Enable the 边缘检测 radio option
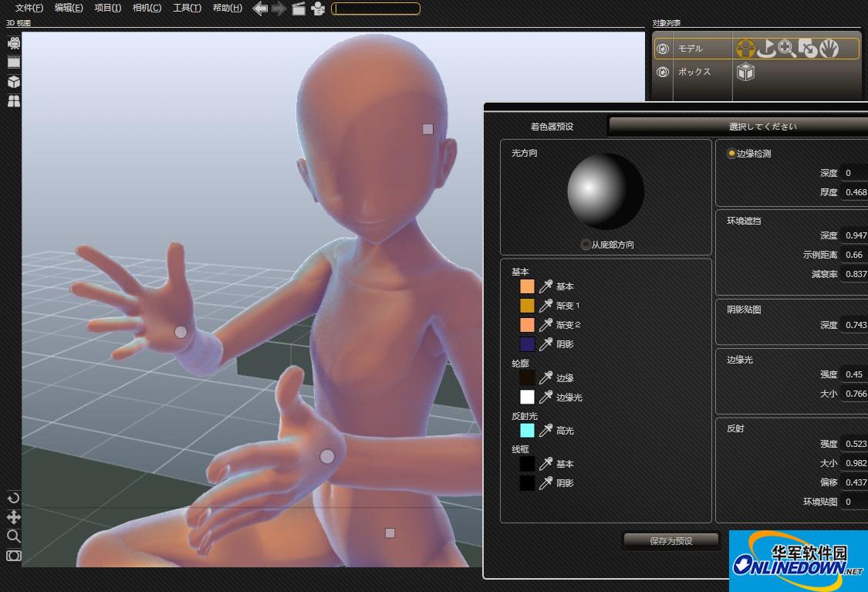Image resolution: width=868 pixels, height=592 pixels. click(731, 154)
